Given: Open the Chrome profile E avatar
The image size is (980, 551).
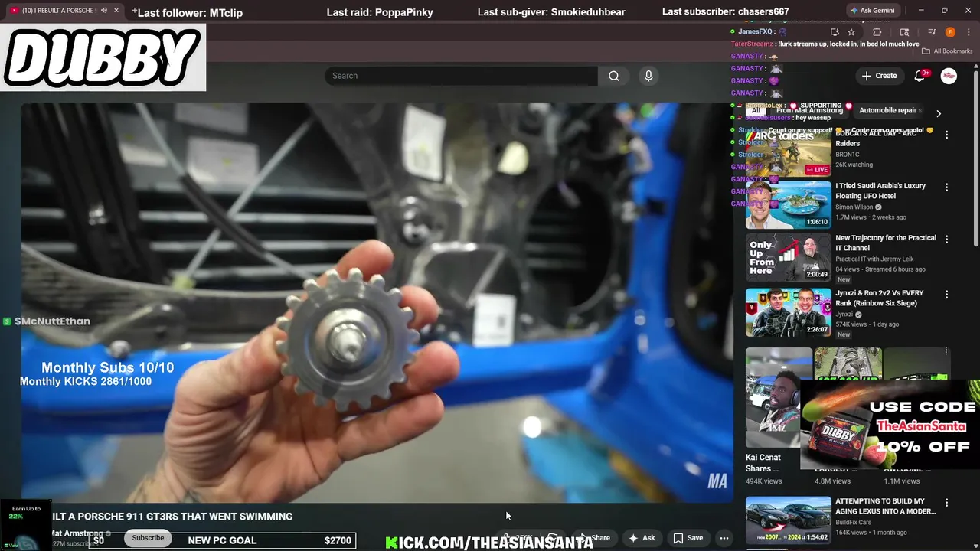Looking at the screenshot, I should (950, 32).
